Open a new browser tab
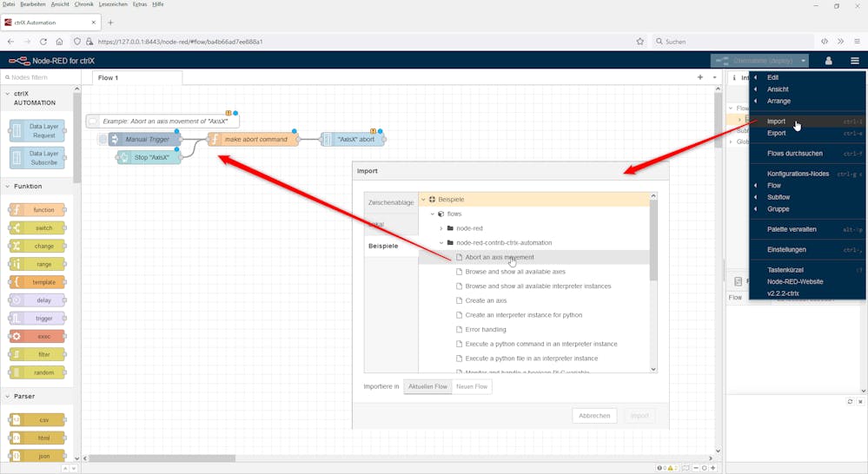 110,23
